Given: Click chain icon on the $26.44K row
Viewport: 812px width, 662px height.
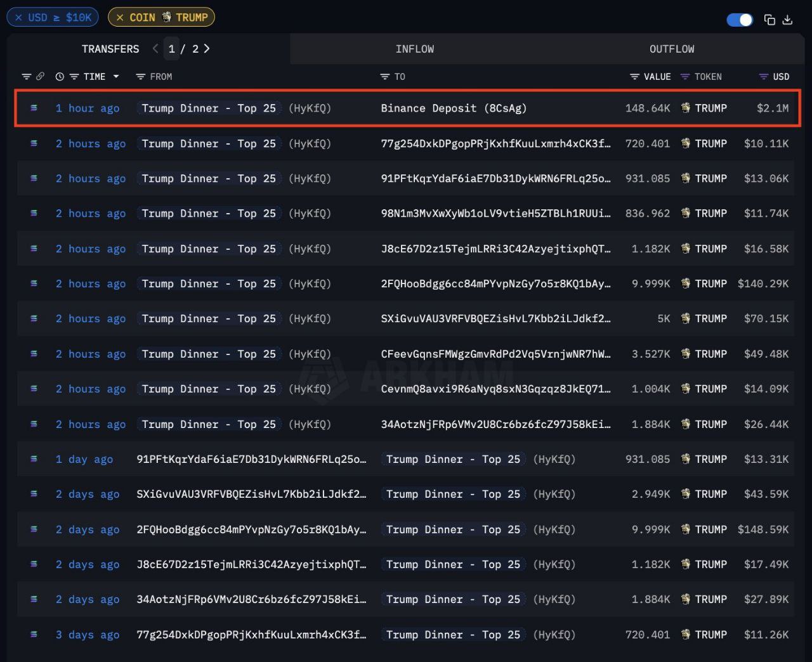Looking at the screenshot, I should (34, 424).
